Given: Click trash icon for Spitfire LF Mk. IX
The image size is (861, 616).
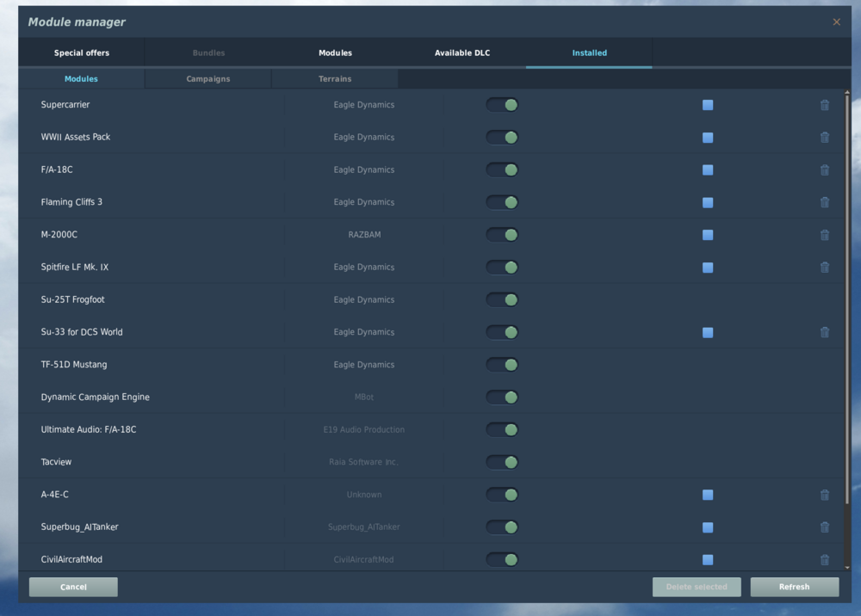Looking at the screenshot, I should [824, 268].
